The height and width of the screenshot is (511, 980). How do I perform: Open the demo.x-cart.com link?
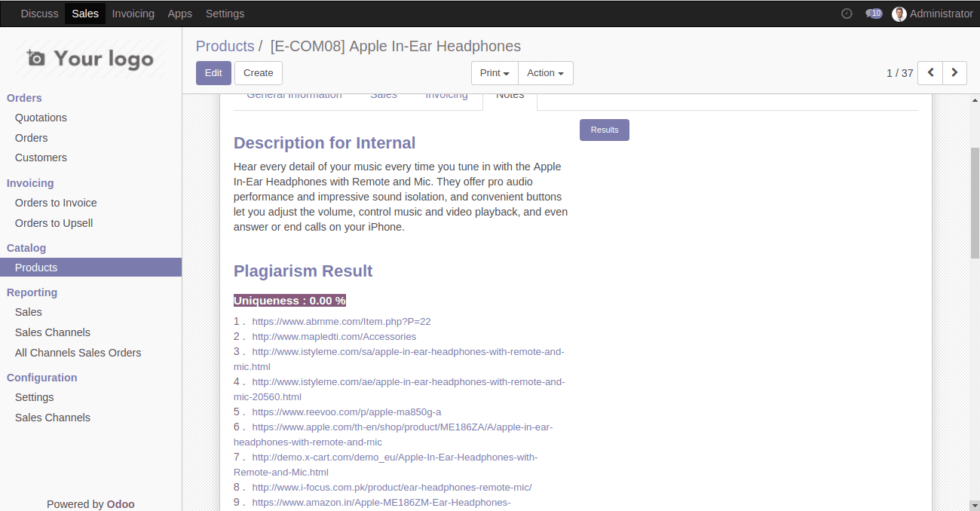[x=385, y=464]
